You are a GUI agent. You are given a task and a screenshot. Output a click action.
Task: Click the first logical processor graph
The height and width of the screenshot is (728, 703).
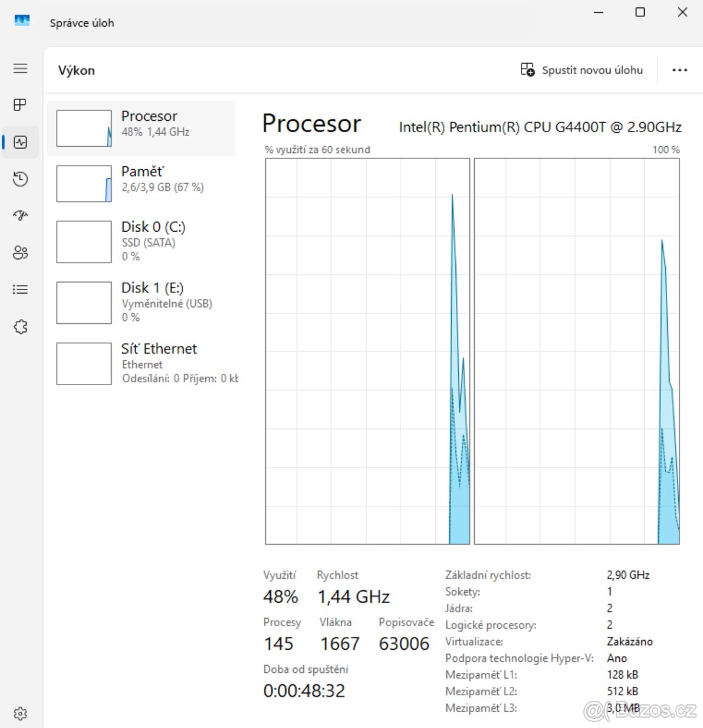tap(367, 351)
